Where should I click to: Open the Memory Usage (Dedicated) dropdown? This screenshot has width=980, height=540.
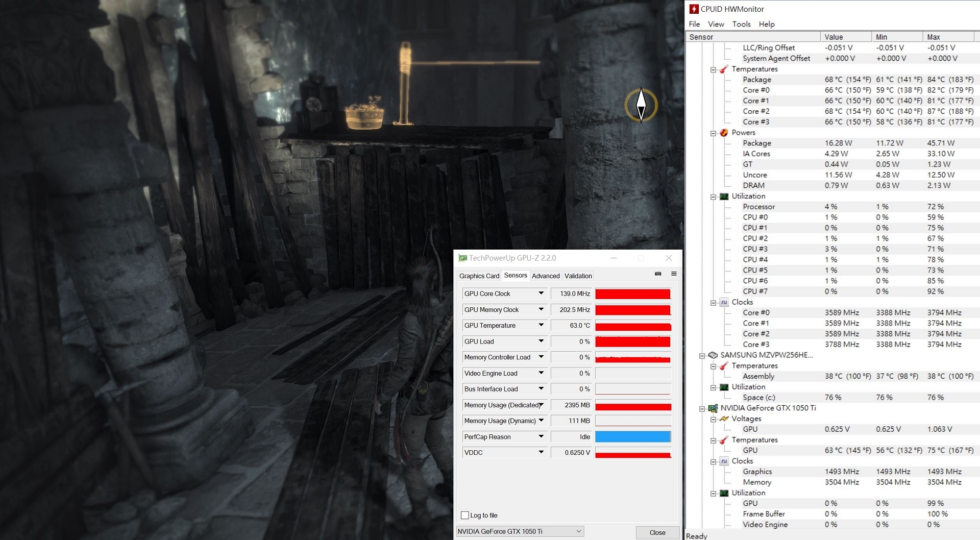pyautogui.click(x=541, y=405)
